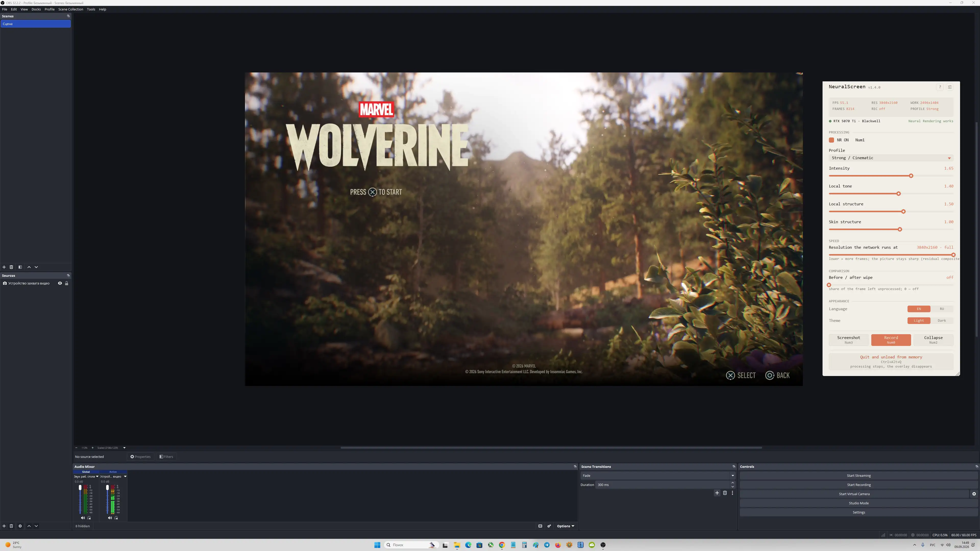Expand Звук раб. стола mixer channel menu
This screenshot has width=980, height=551.
point(97,477)
